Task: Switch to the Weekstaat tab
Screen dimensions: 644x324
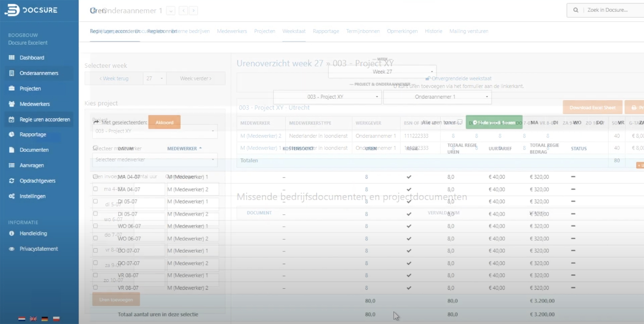Action: pyautogui.click(x=294, y=31)
